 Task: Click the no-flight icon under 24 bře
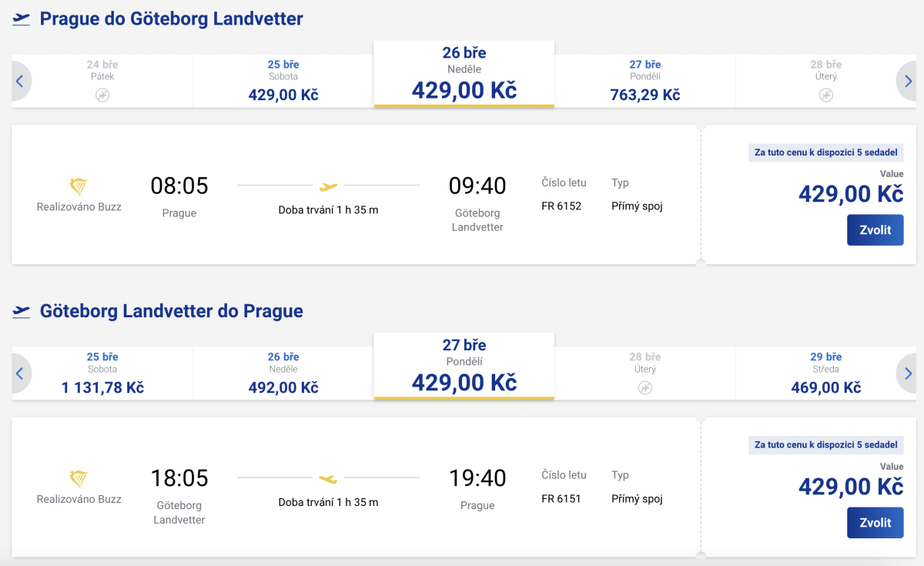tap(102, 95)
